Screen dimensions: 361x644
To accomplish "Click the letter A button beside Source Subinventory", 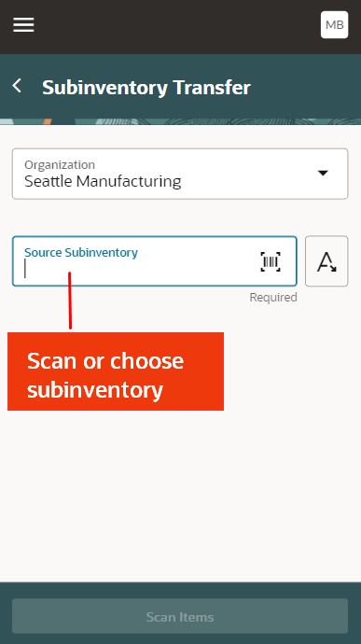I will [x=326, y=261].
